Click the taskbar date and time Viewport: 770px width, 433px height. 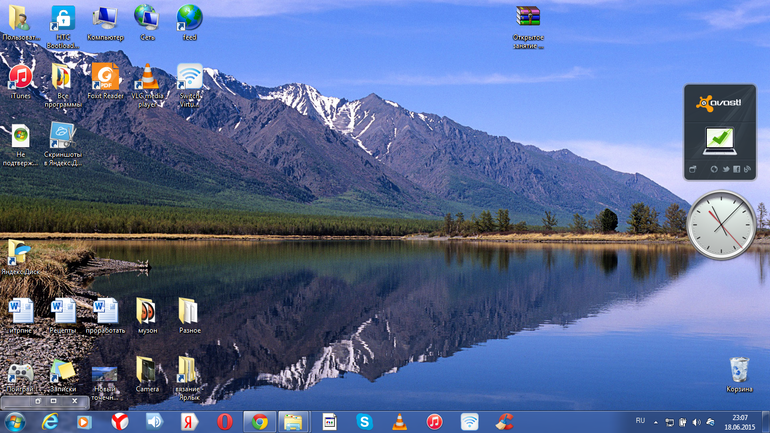point(740,422)
